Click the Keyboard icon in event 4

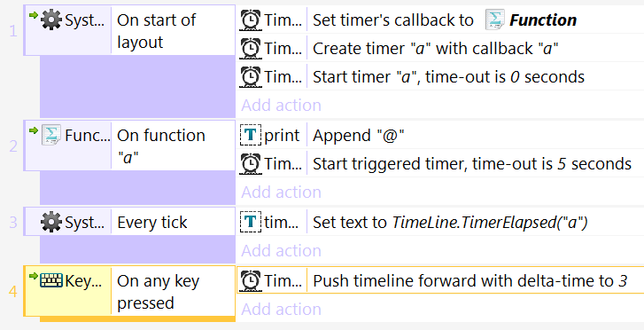51,280
